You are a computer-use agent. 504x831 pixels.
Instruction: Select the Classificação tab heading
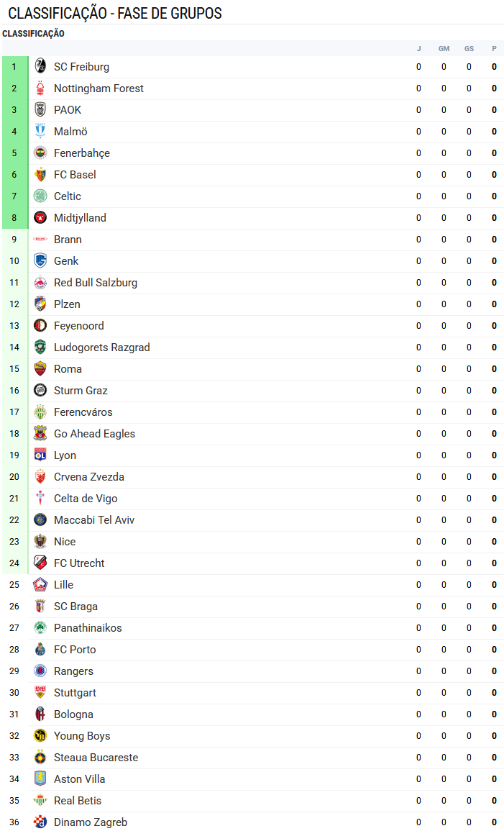[33, 33]
